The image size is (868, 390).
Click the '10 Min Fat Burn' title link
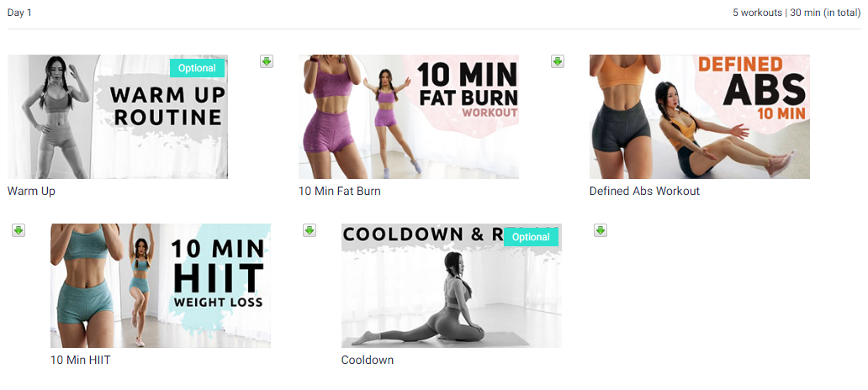[x=339, y=192]
